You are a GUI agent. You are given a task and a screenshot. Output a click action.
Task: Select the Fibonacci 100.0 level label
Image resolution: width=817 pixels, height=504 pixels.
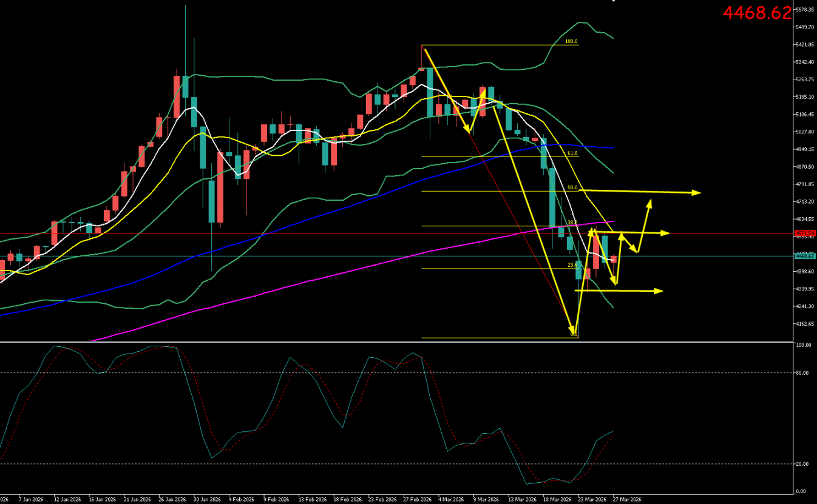[x=571, y=41]
